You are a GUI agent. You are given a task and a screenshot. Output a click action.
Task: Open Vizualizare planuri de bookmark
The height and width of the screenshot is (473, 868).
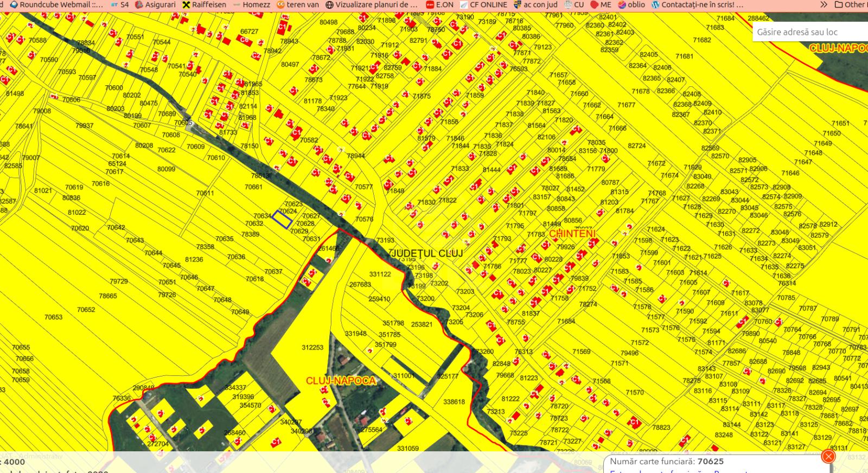(x=372, y=4)
